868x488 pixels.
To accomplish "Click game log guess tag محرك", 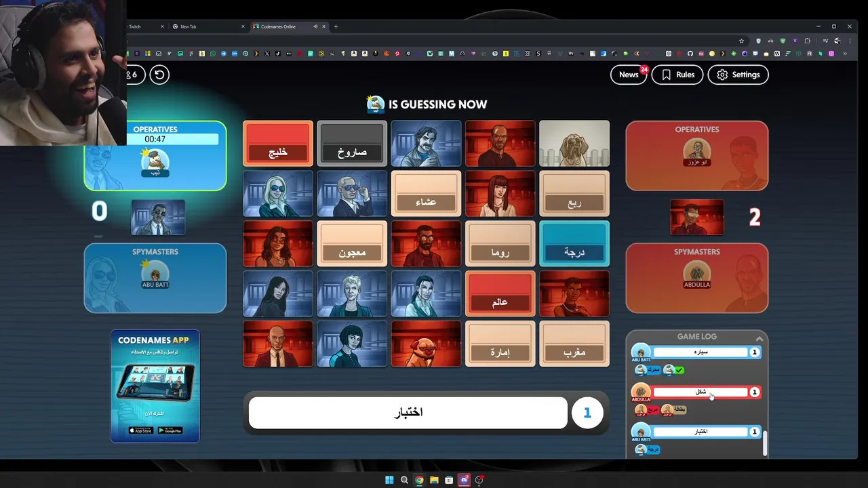I will 654,370.
